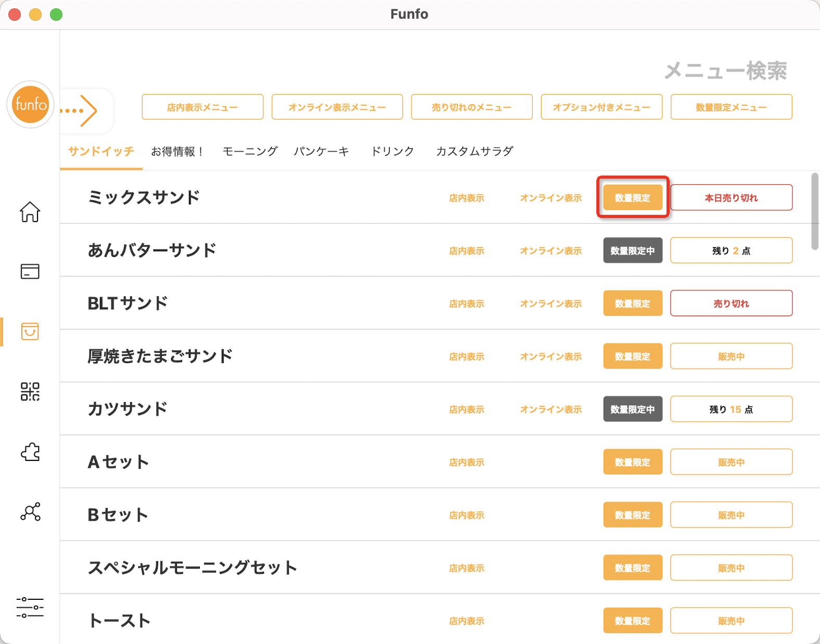820x644 pixels.
Task: Toggle 店内表示 for BLTサンド
Action: click(467, 304)
